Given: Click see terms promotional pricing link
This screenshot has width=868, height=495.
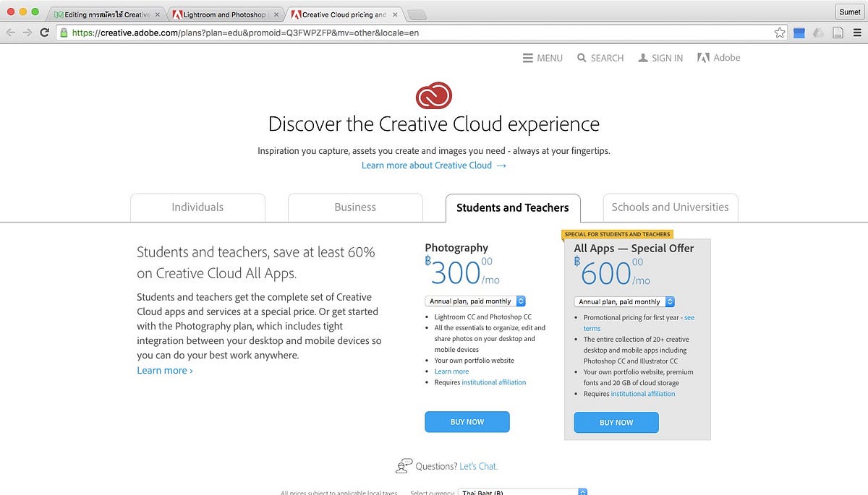Looking at the screenshot, I should (639, 323).
